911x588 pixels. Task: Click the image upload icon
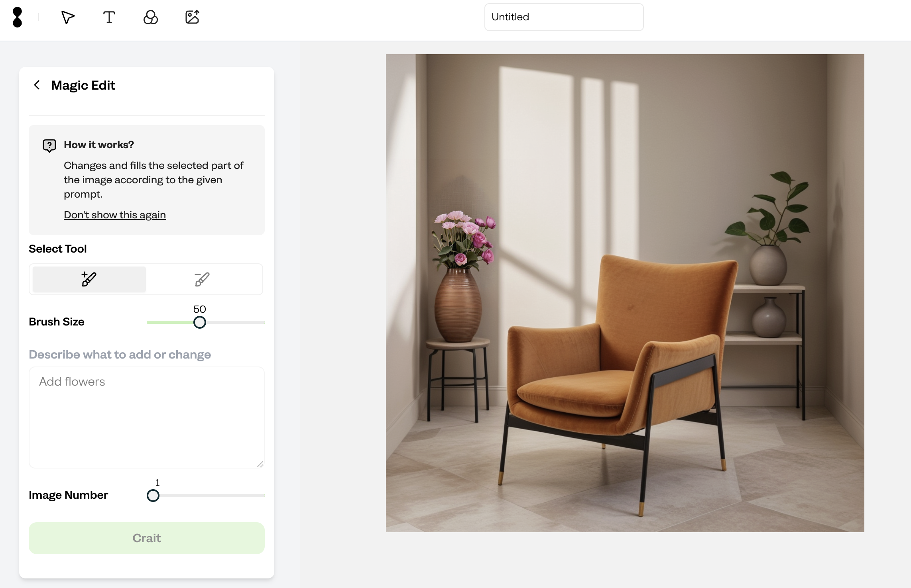(192, 17)
